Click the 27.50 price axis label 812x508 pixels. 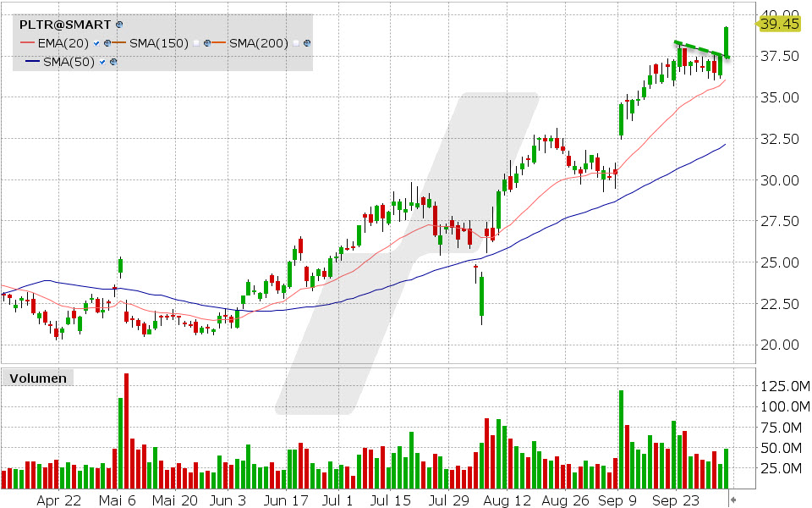coord(779,221)
